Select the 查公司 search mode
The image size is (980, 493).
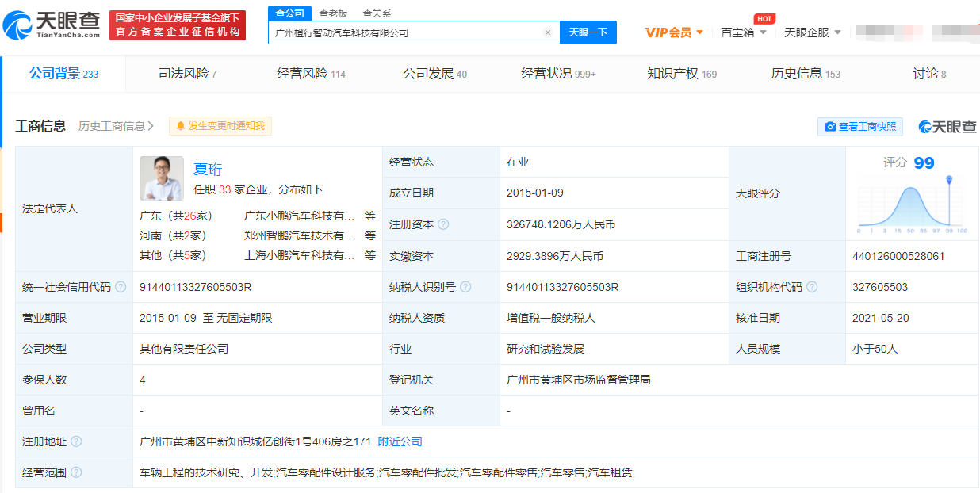pyautogui.click(x=289, y=13)
